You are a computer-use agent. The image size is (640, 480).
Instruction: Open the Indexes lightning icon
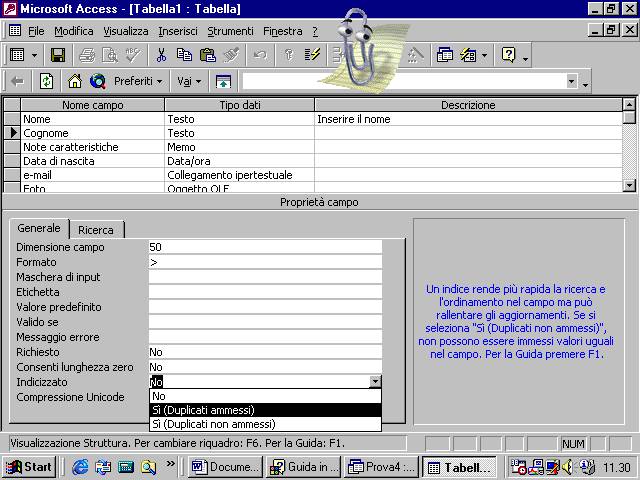click(312, 55)
